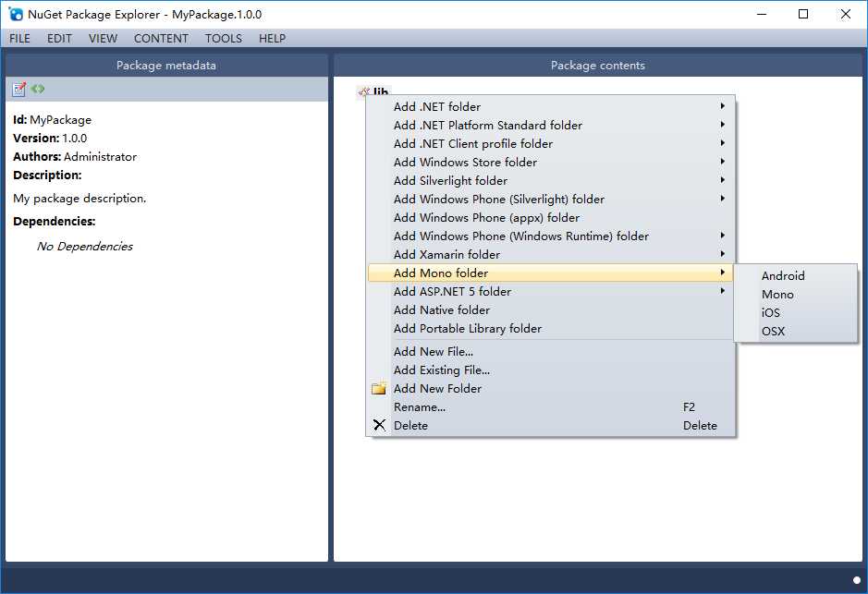
Task: Click the Version 1.0.0 text
Action: pos(50,139)
